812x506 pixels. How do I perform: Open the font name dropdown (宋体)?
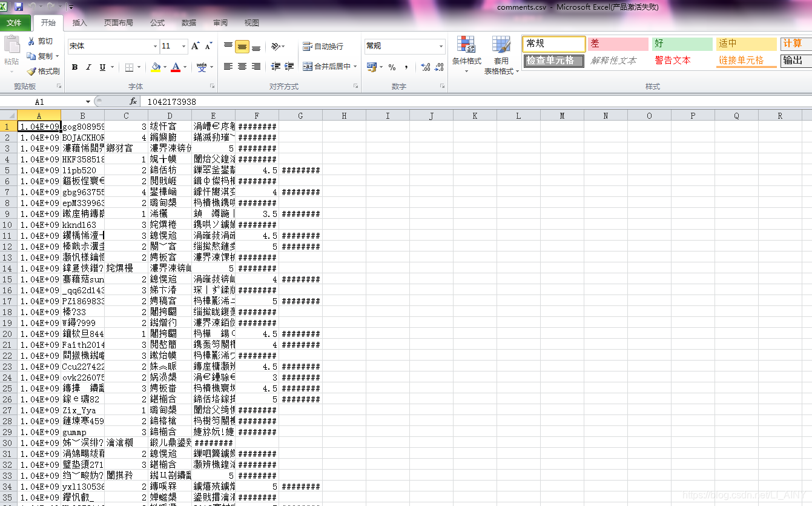155,46
